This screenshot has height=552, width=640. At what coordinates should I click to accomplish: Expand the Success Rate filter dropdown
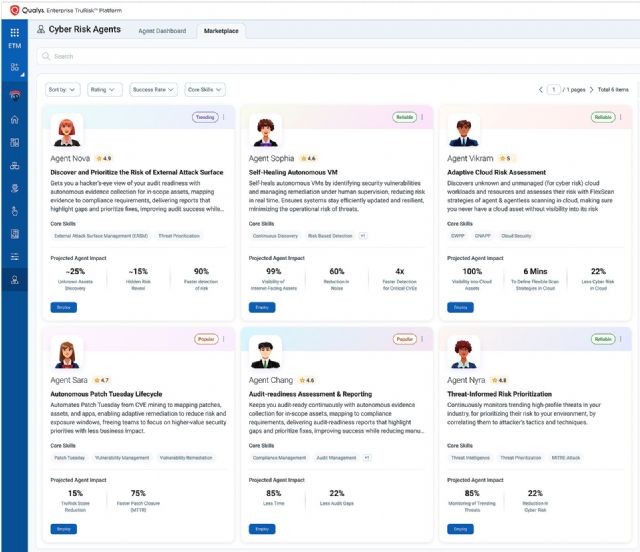click(x=153, y=89)
